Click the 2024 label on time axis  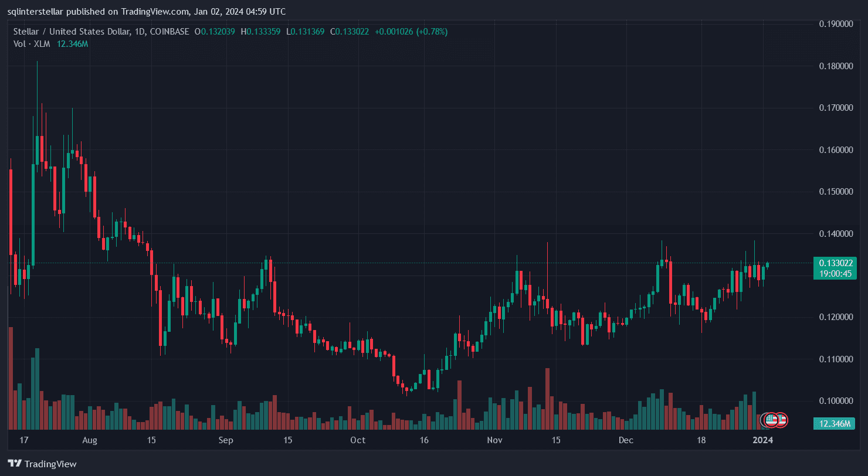(x=763, y=440)
